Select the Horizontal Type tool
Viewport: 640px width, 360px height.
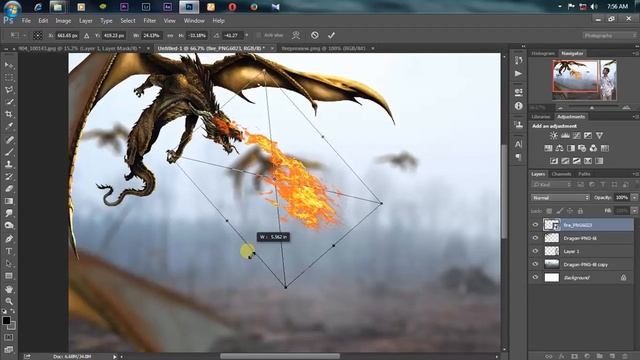click(x=9, y=251)
